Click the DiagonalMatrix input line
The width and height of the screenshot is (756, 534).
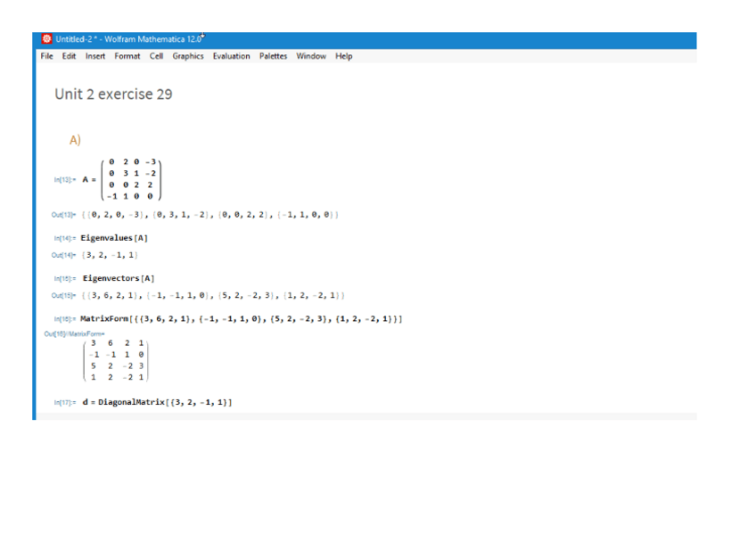point(157,402)
